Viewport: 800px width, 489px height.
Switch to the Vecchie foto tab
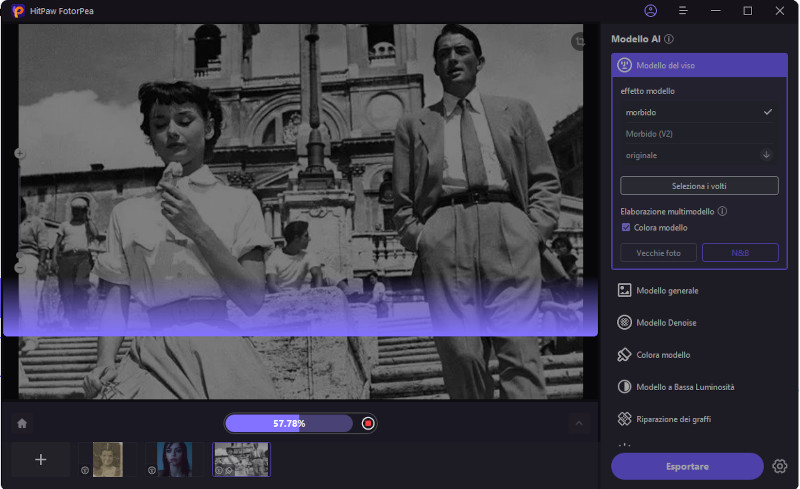[x=658, y=253]
